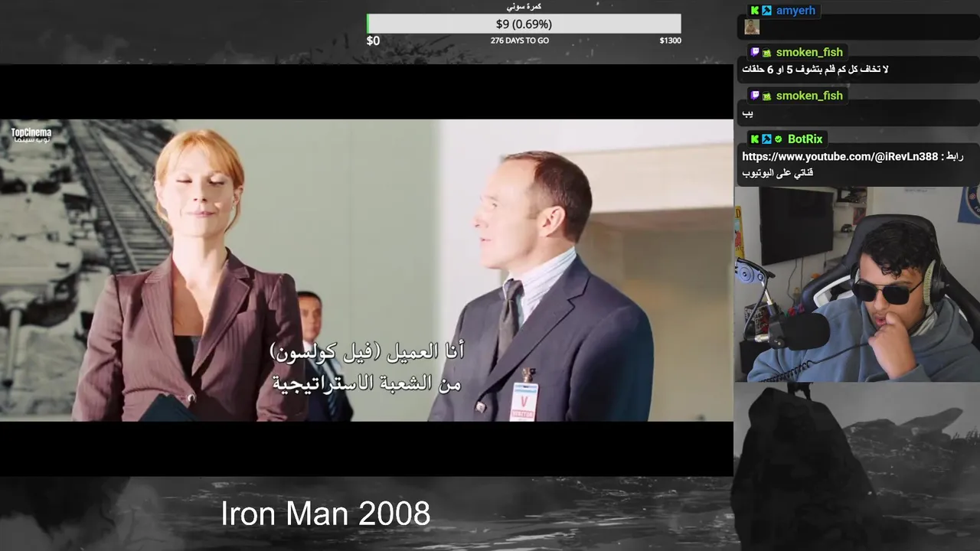Open the BotRix username in chat

click(x=805, y=139)
